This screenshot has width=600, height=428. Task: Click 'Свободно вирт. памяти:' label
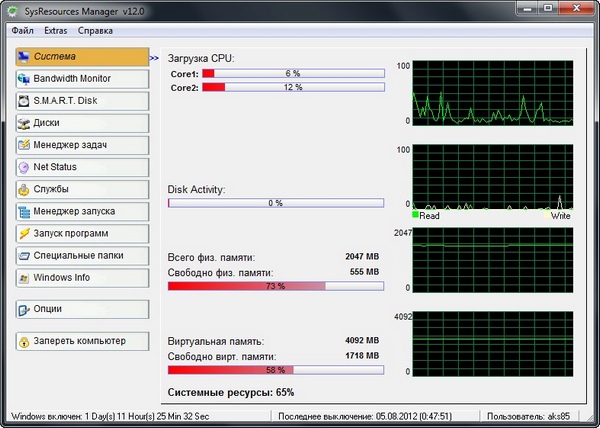(222, 357)
